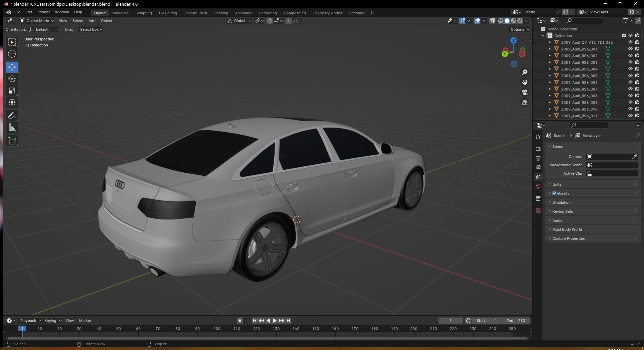The image size is (644, 350).
Task: Toggle the Gravity checkbox
Action: click(x=554, y=193)
